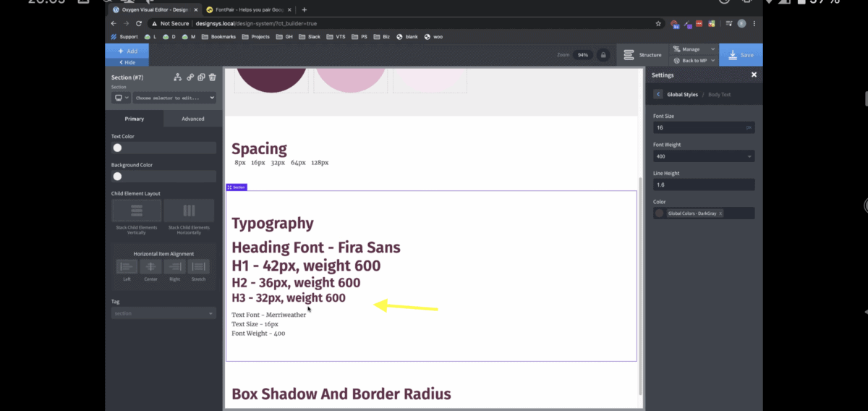Screen dimensions: 868x411
Task: Open the Text Color swatch
Action: pyautogui.click(x=117, y=148)
